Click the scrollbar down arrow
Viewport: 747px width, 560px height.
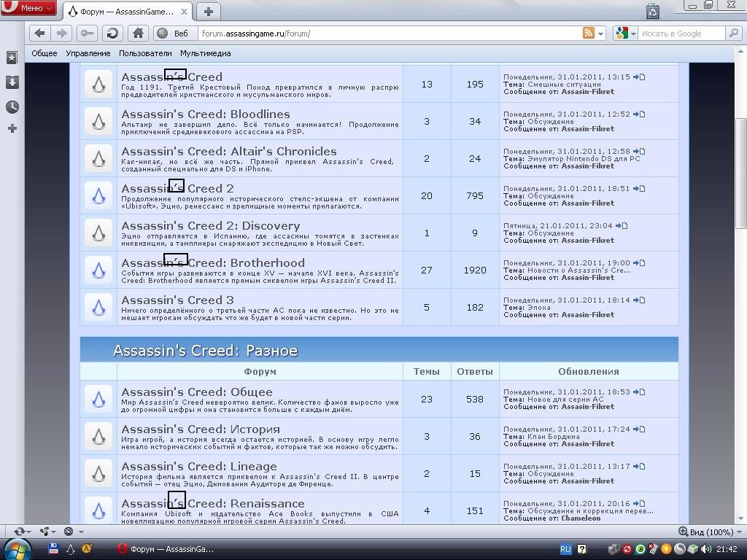click(x=741, y=519)
